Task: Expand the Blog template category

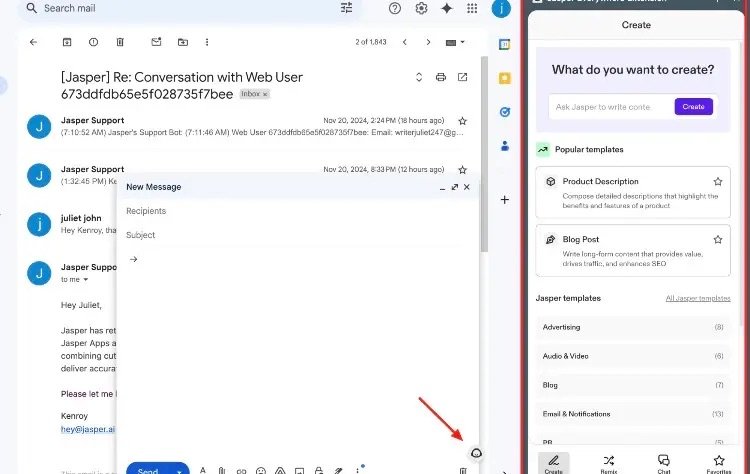Action: click(x=633, y=385)
